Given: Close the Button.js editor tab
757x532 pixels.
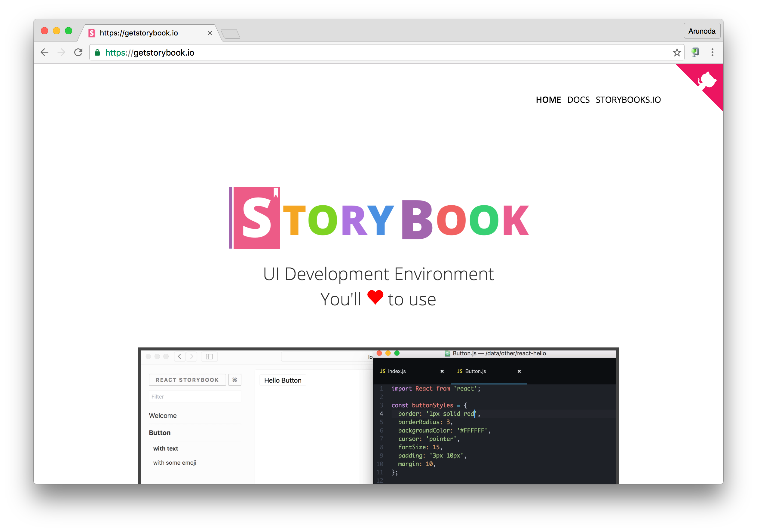Looking at the screenshot, I should (x=519, y=371).
